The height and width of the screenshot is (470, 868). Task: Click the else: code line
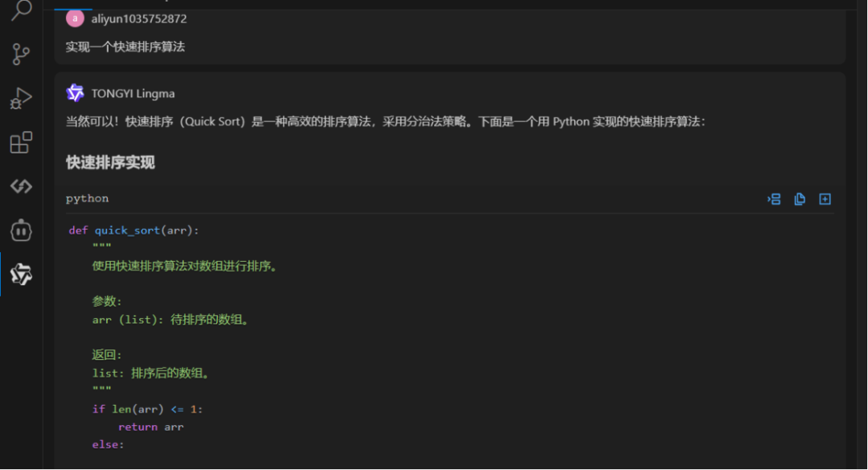point(108,444)
